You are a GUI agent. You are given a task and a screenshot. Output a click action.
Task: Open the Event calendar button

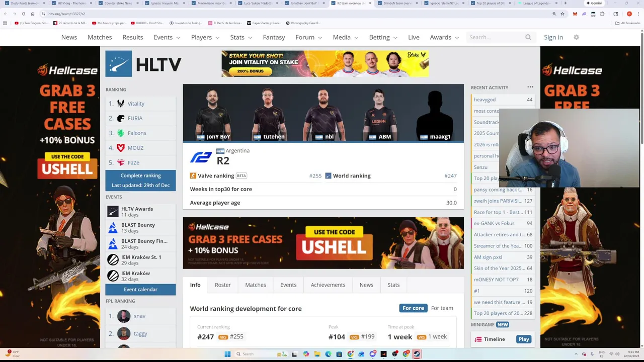click(140, 290)
